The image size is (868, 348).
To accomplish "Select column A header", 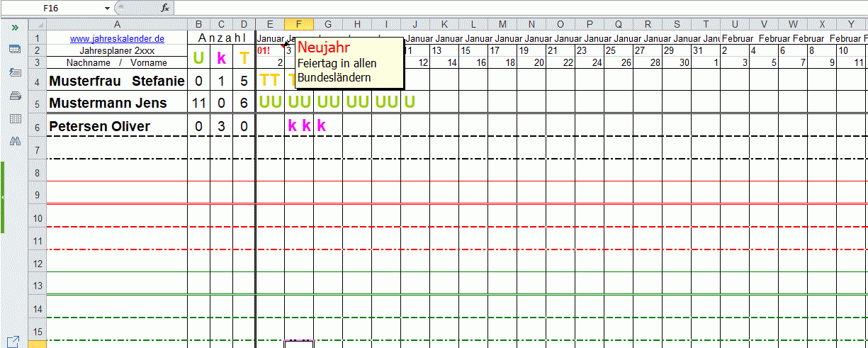I will pyautogui.click(x=117, y=24).
